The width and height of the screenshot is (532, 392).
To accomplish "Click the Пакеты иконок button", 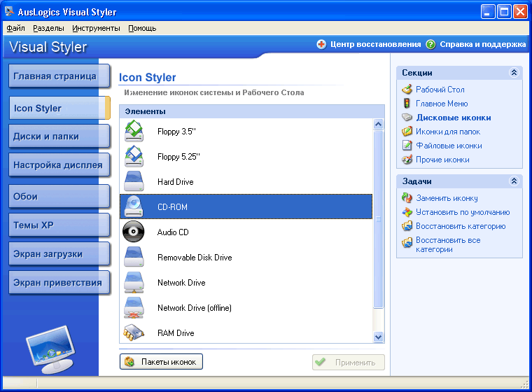I will pyautogui.click(x=162, y=361).
